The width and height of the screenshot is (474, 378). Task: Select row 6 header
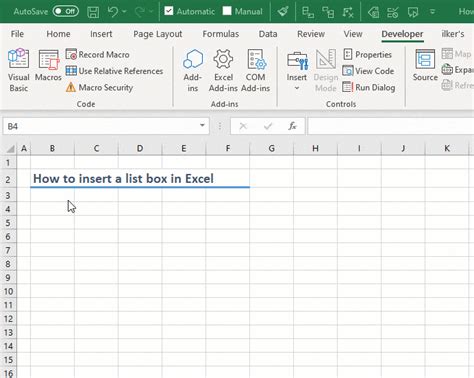pyautogui.click(x=8, y=237)
